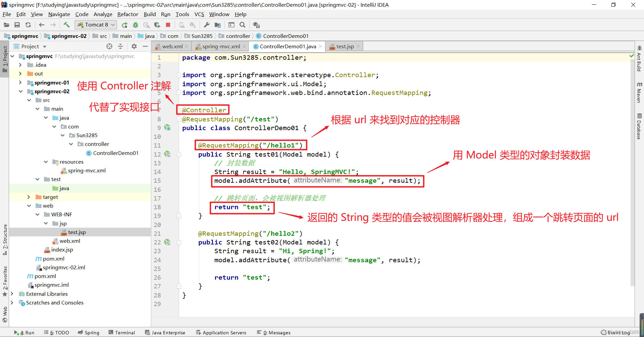This screenshot has height=337, width=644.
Task: Collapse the springmvc-02 module
Action: point(20,91)
